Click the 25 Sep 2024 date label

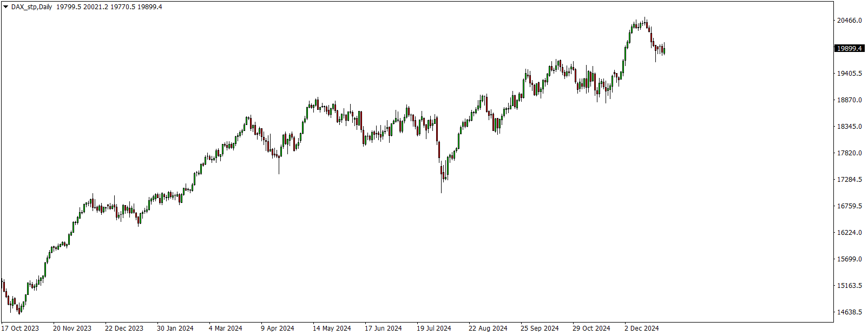point(540,329)
